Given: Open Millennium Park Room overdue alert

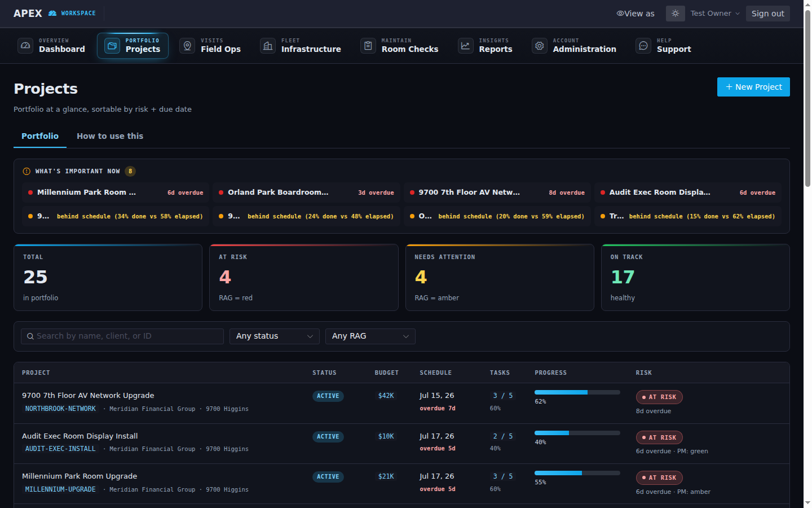Looking at the screenshot, I should (x=116, y=192).
